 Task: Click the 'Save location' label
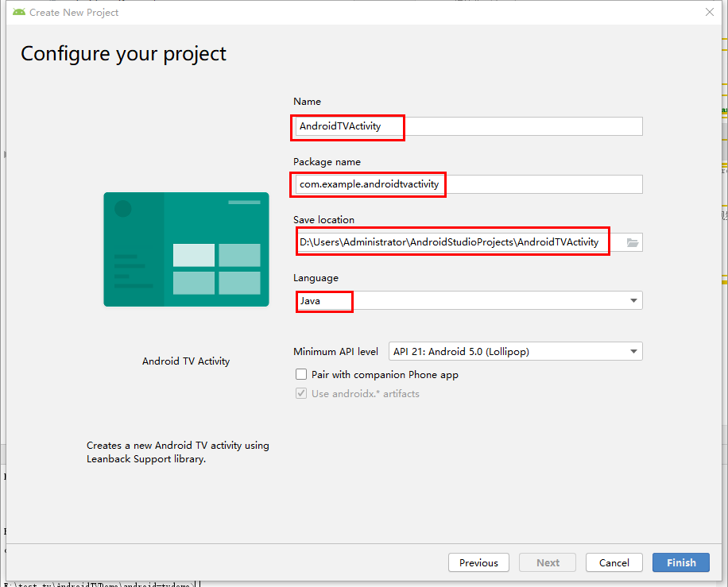point(323,219)
